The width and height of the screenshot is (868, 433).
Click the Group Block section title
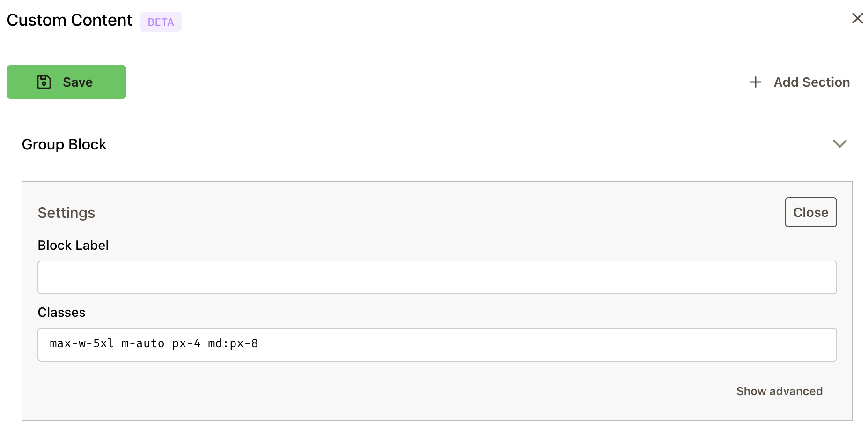click(x=64, y=144)
